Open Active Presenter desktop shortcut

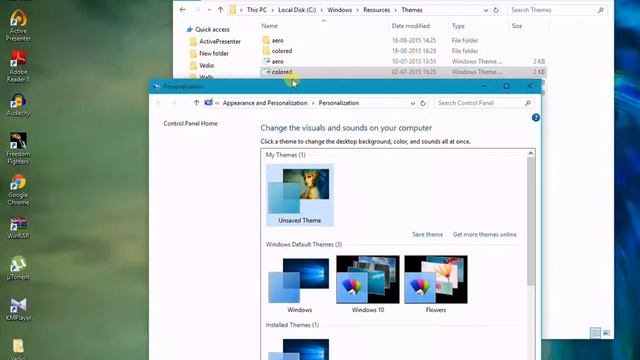18,25
